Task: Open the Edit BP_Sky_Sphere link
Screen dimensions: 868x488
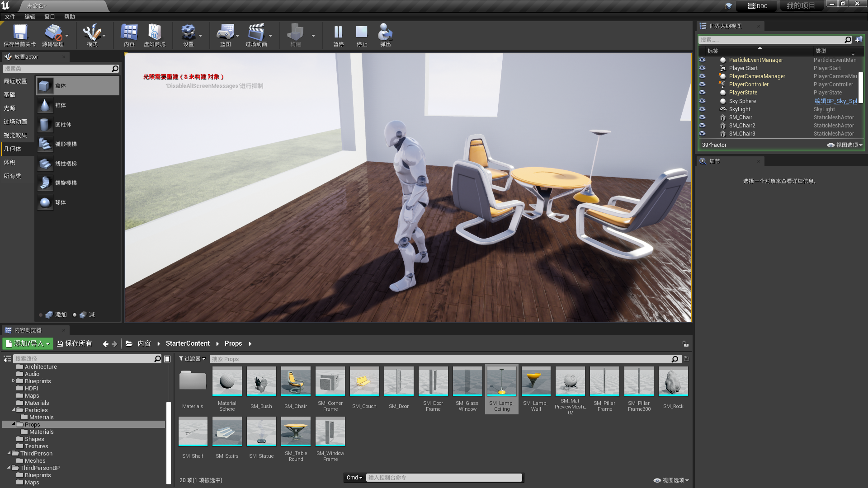Action: (836, 101)
